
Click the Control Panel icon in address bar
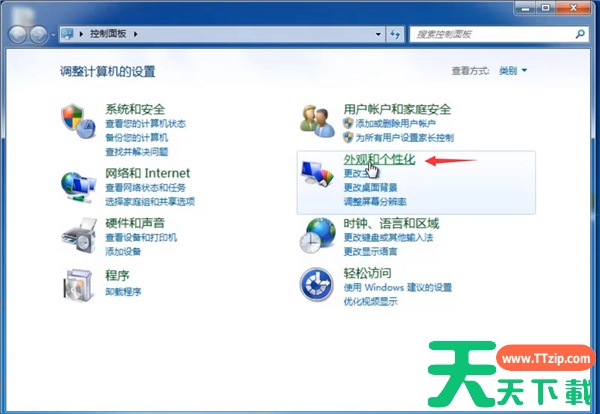point(67,34)
